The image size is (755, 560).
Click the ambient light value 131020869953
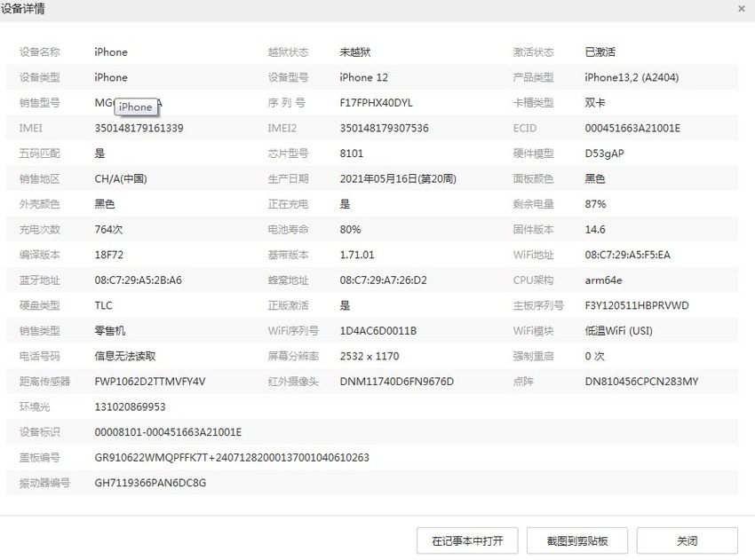[130, 407]
